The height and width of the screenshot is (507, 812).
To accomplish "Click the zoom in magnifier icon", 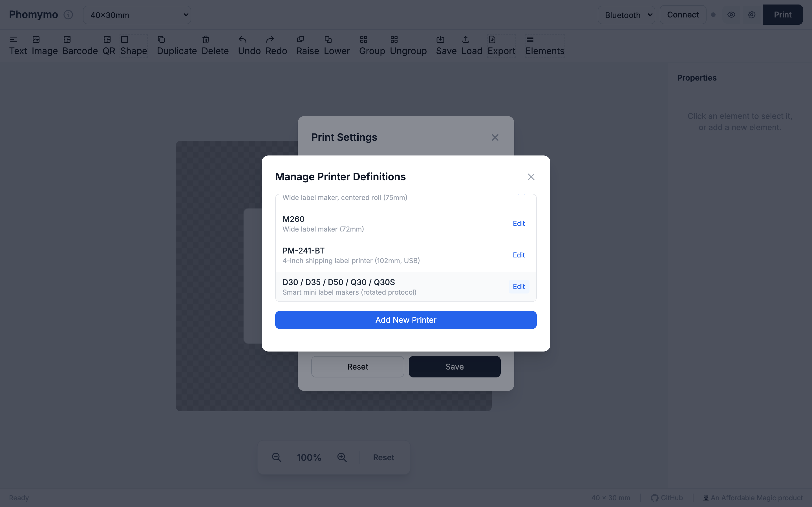I will (342, 457).
